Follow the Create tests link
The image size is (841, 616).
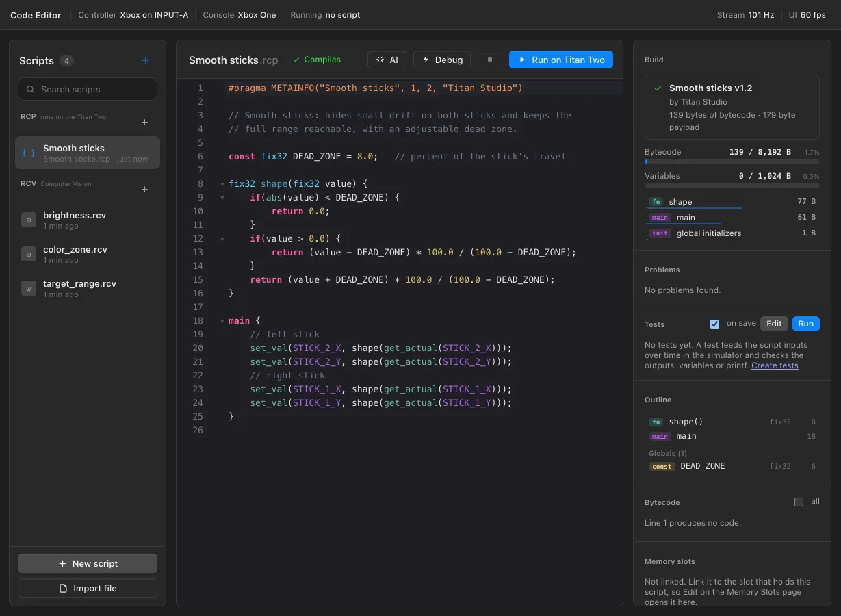point(775,365)
